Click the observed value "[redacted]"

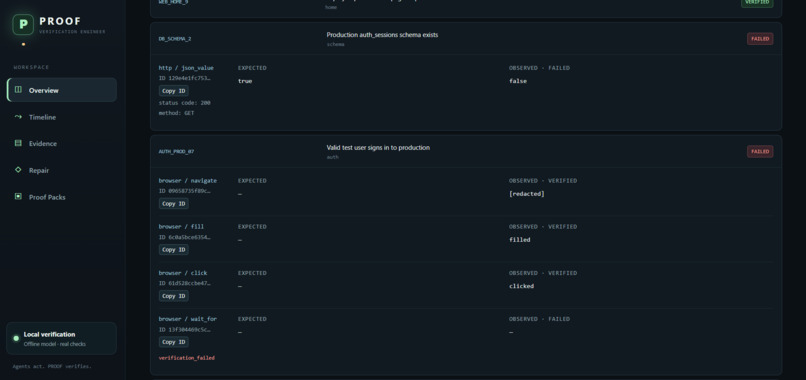[527, 194]
